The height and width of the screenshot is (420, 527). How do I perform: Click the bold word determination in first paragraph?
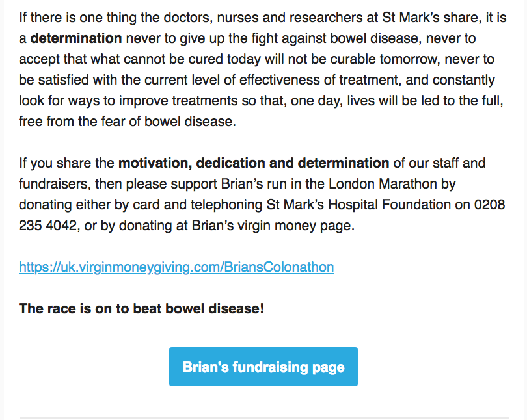[76, 38]
